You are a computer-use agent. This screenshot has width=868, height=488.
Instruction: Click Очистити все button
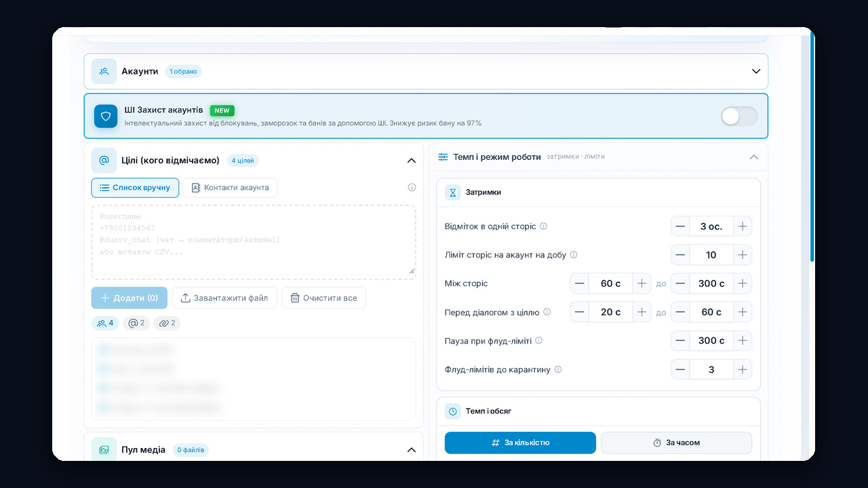[x=323, y=298]
